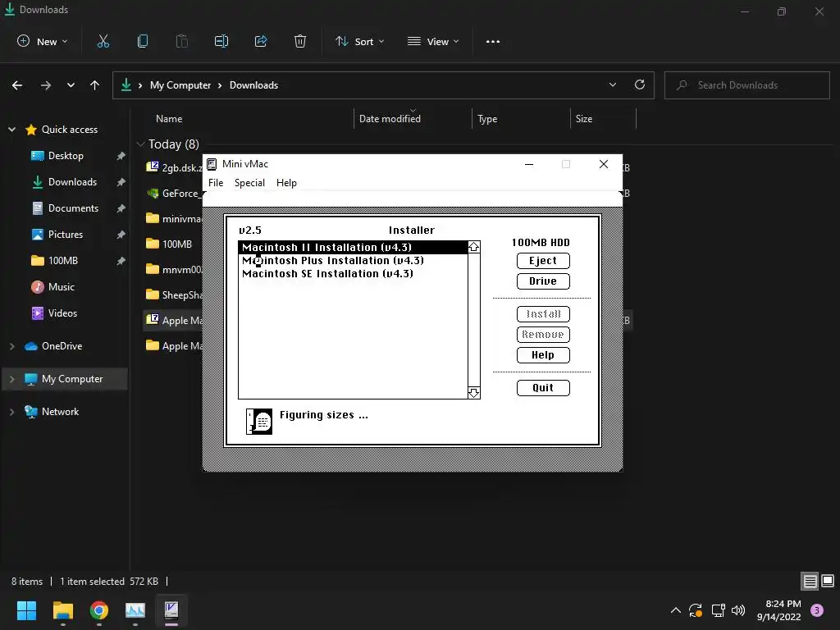Image resolution: width=840 pixels, height=630 pixels.
Task: Select Macintosh SE Installation (v4.3)
Action: (353, 274)
